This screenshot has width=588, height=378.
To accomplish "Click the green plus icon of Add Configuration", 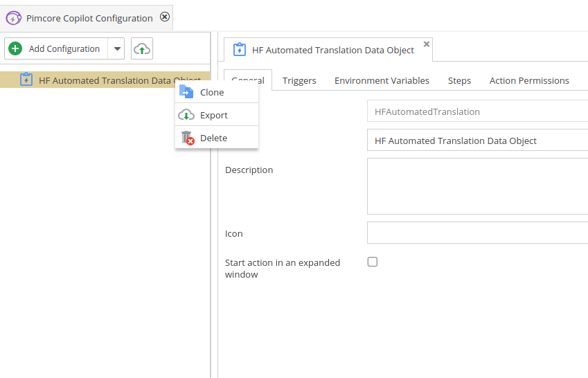I will [15, 48].
